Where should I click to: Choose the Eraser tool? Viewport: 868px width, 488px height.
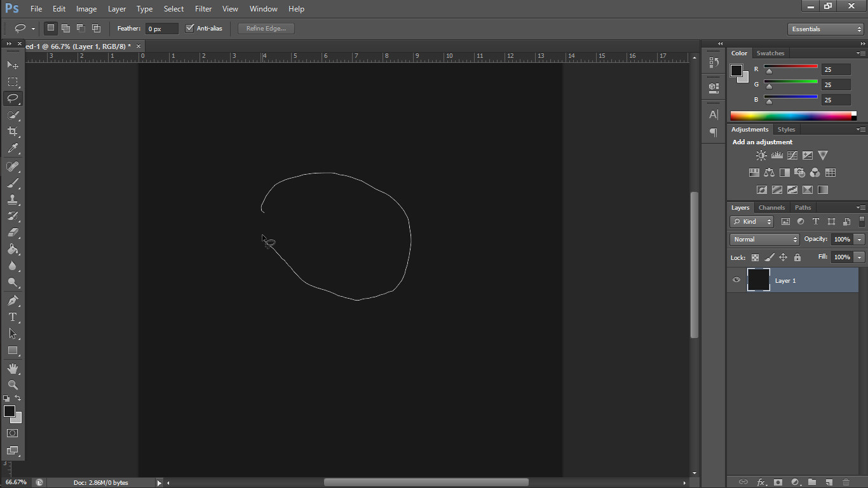(x=13, y=233)
